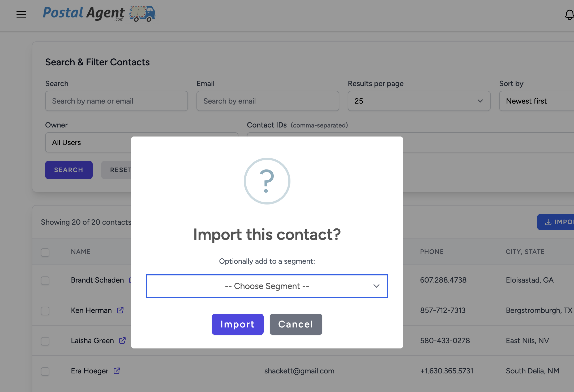
Task: Check the Era Hoeger row checkbox
Action: (45, 371)
